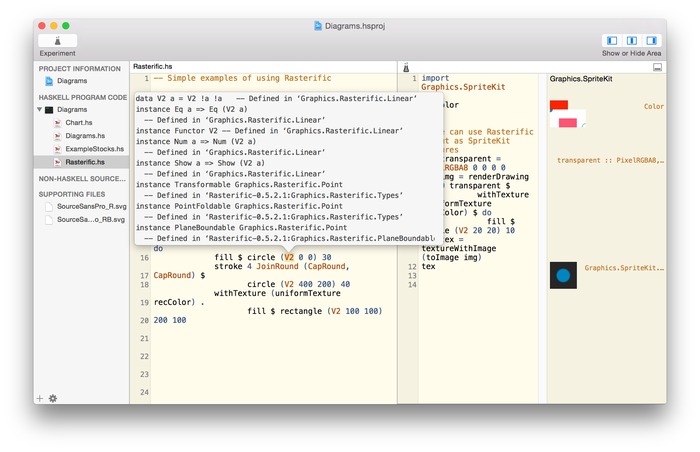Click the pink color swatch result
Screen dimensions: 700x452
567,122
